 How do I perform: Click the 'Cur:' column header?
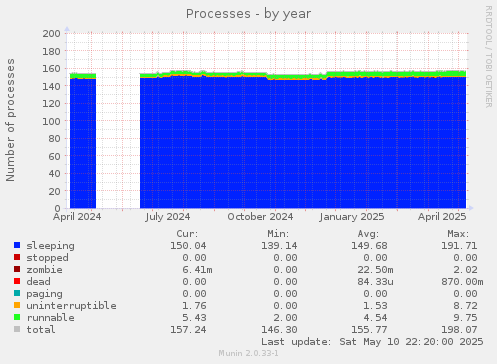pos(187,234)
